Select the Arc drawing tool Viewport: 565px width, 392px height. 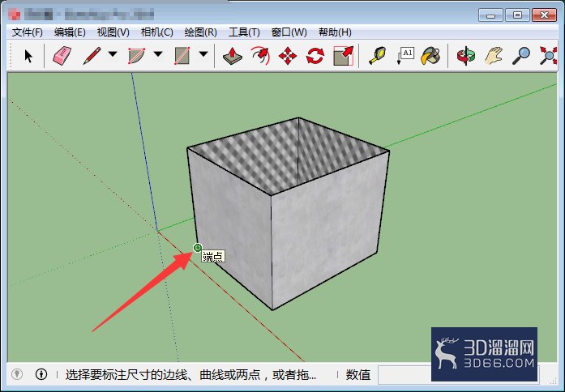point(136,56)
